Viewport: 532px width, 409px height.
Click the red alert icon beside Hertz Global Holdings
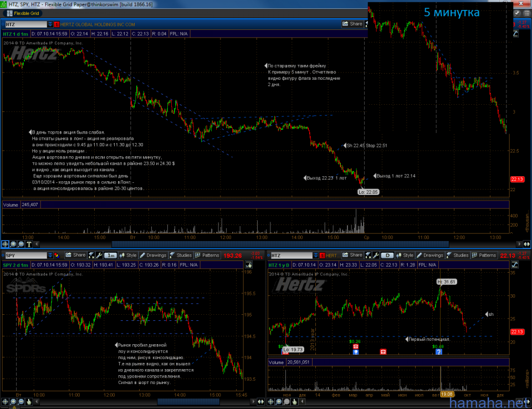click(57, 24)
